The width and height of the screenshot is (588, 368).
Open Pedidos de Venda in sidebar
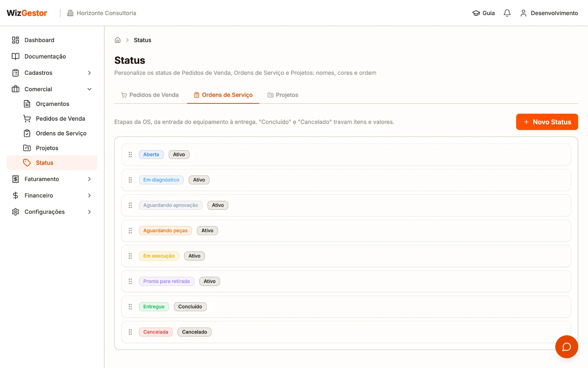52,118
